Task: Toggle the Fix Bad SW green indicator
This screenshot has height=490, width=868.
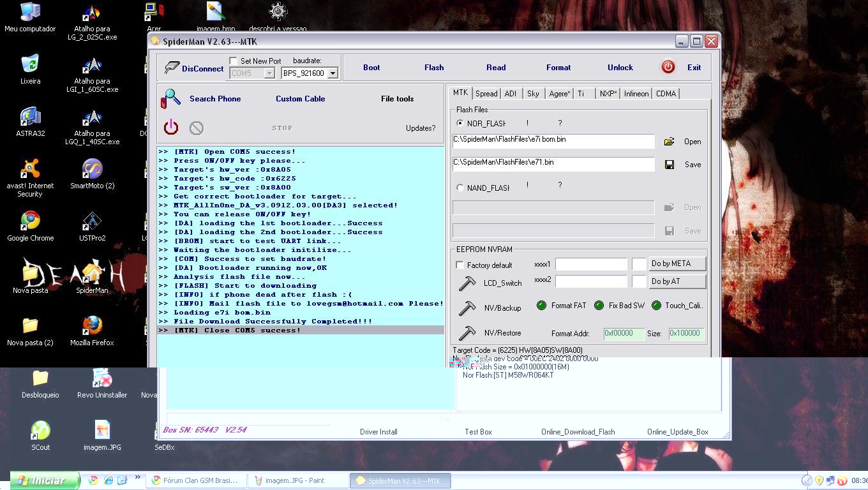Action: 599,306
